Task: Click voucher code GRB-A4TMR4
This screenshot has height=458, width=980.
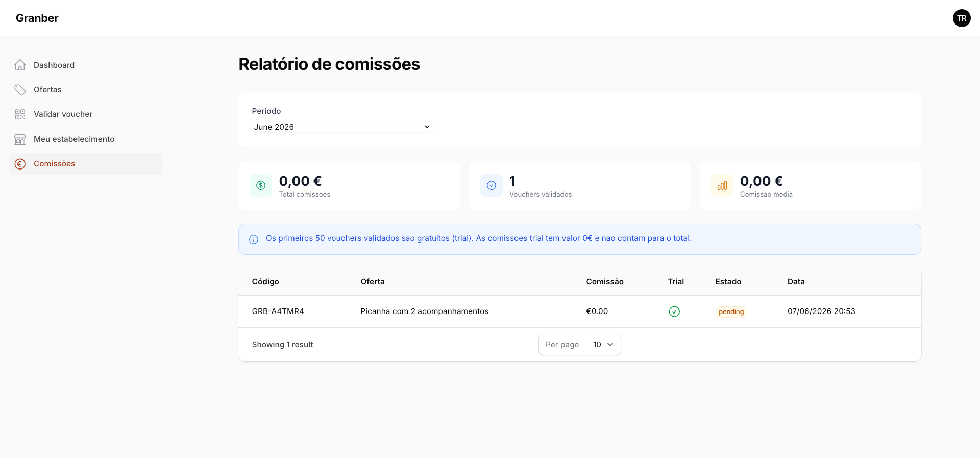Action: [x=278, y=311]
